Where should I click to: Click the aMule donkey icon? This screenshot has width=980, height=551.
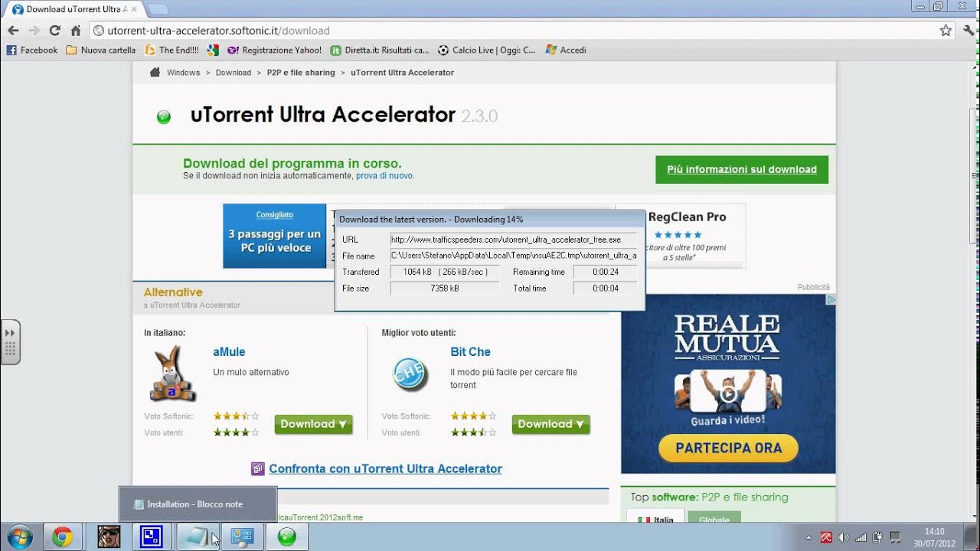[172, 374]
